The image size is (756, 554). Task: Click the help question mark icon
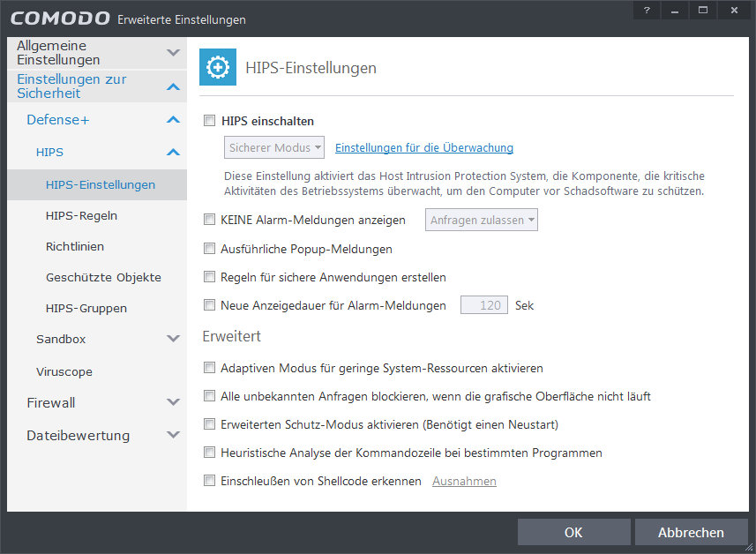click(647, 10)
